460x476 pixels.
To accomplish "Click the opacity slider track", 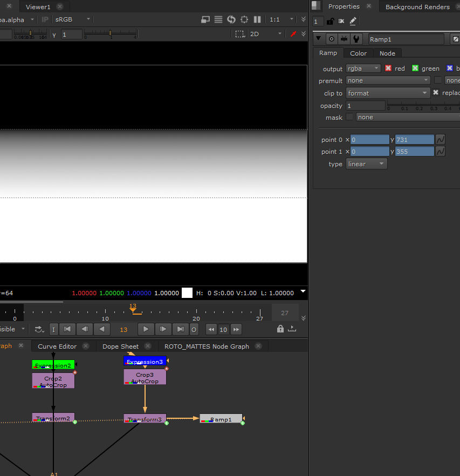I will tap(421, 105).
